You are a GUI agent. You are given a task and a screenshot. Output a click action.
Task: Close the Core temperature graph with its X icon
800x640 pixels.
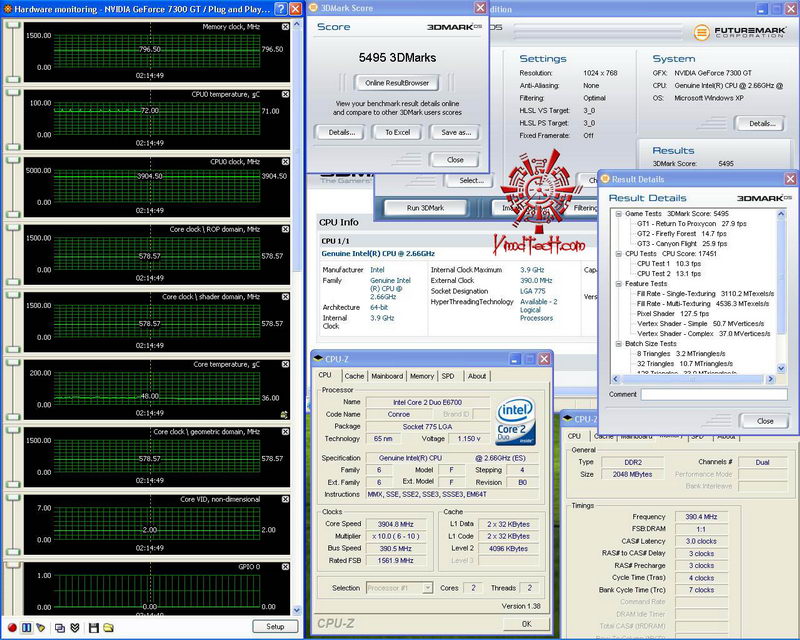[285, 364]
